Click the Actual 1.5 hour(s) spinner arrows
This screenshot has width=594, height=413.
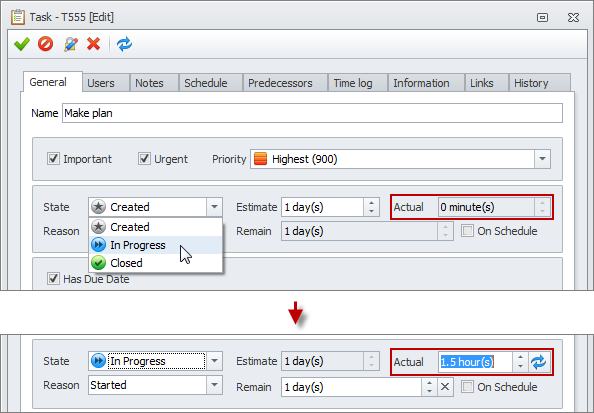(x=521, y=362)
